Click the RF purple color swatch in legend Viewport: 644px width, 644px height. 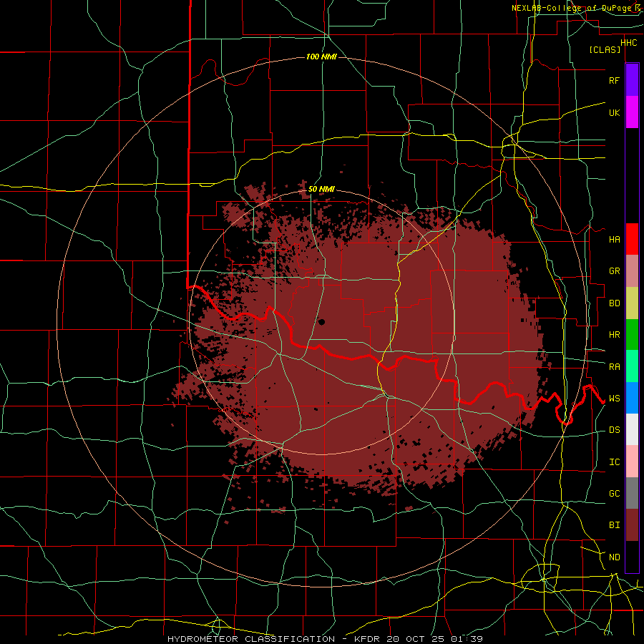point(632,80)
